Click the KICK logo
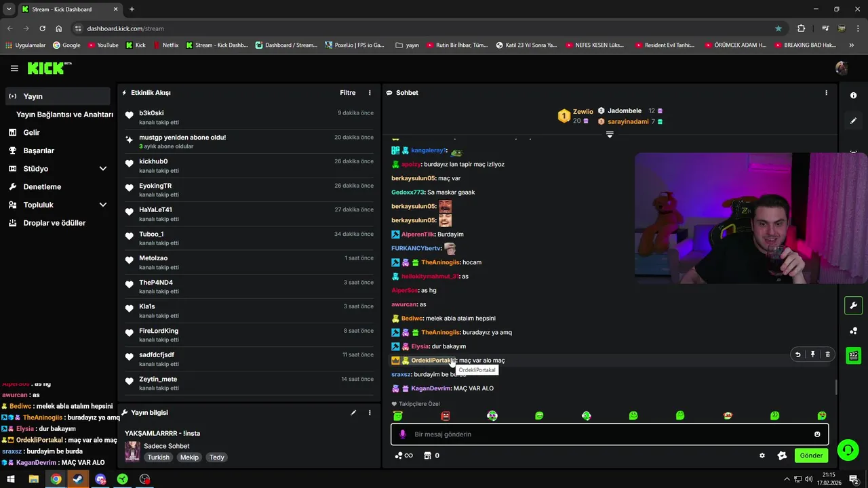 (49, 68)
